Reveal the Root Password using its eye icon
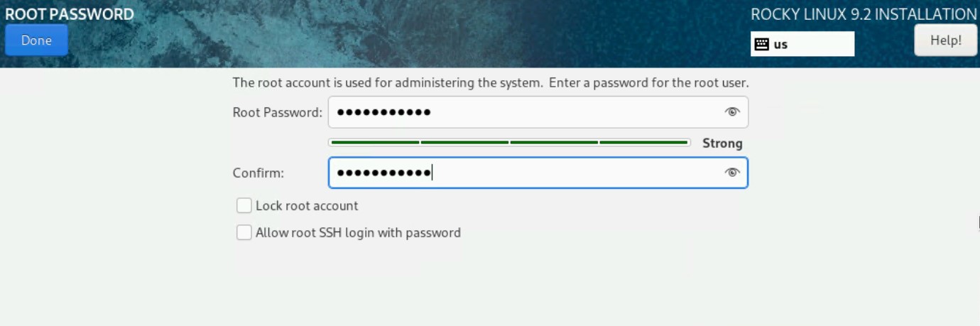Screen dimensions: 980x326 click(732, 112)
